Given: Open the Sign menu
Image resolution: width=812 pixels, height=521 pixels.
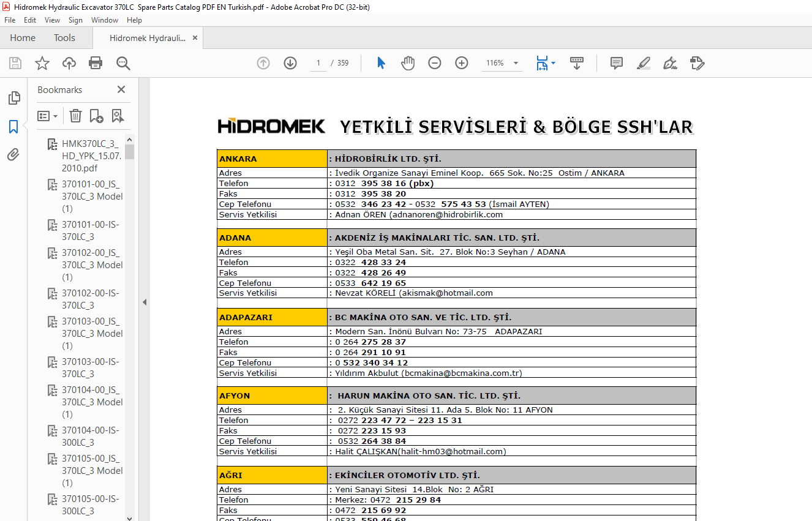Looking at the screenshot, I should coord(75,20).
